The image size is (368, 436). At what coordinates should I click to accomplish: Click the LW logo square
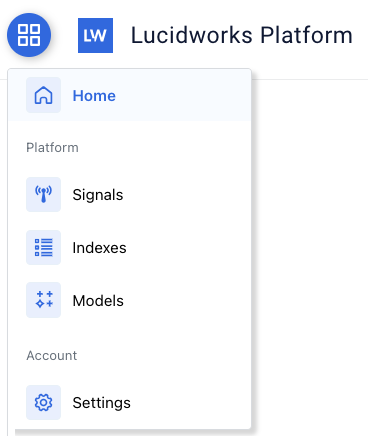tap(95, 35)
